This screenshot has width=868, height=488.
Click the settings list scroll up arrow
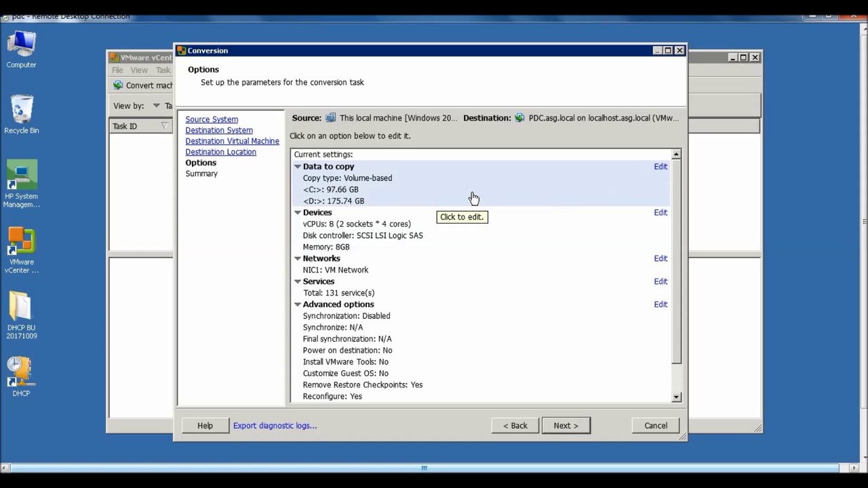click(x=676, y=155)
